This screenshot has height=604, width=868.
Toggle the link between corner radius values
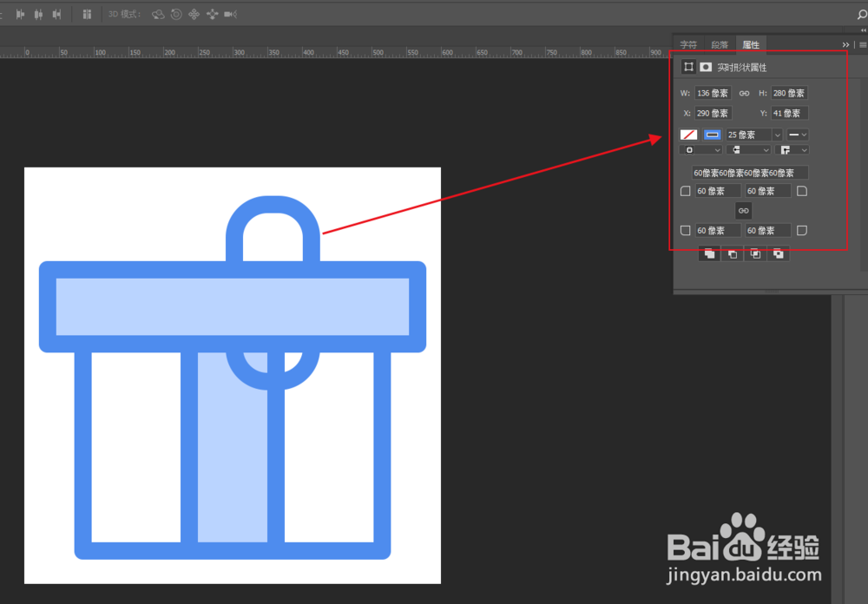point(744,211)
